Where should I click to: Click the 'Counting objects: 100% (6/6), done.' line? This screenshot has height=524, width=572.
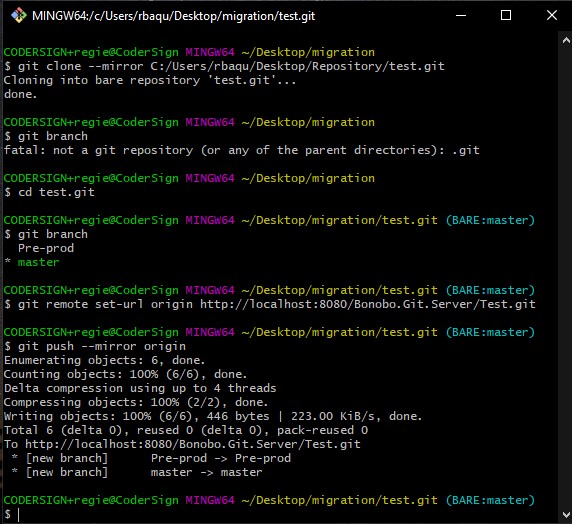point(125,374)
